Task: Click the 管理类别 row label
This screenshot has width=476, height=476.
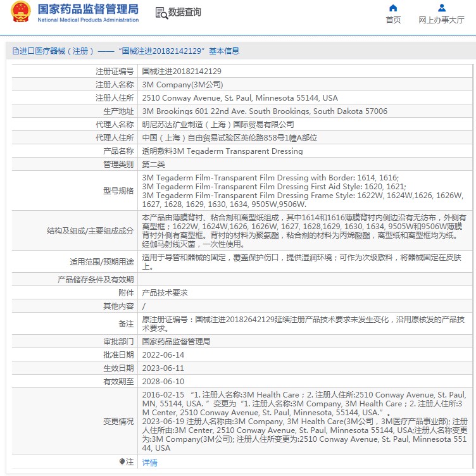Action: tap(118, 165)
